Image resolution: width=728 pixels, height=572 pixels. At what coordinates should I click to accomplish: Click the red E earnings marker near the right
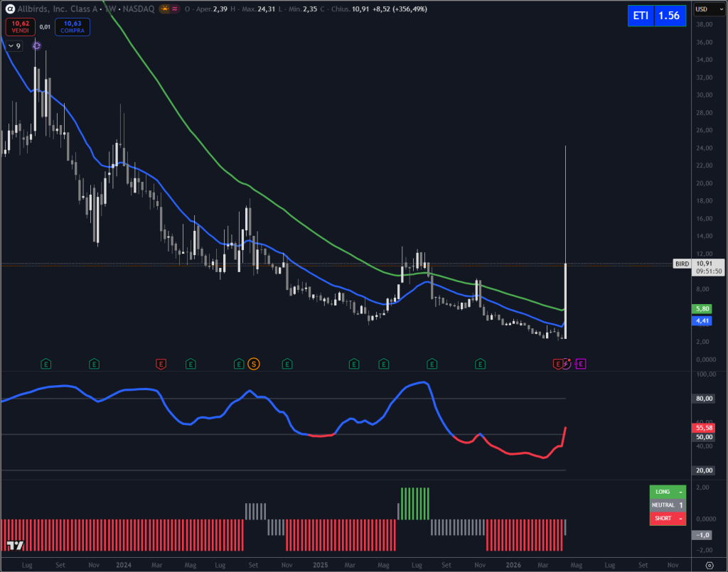(x=558, y=364)
